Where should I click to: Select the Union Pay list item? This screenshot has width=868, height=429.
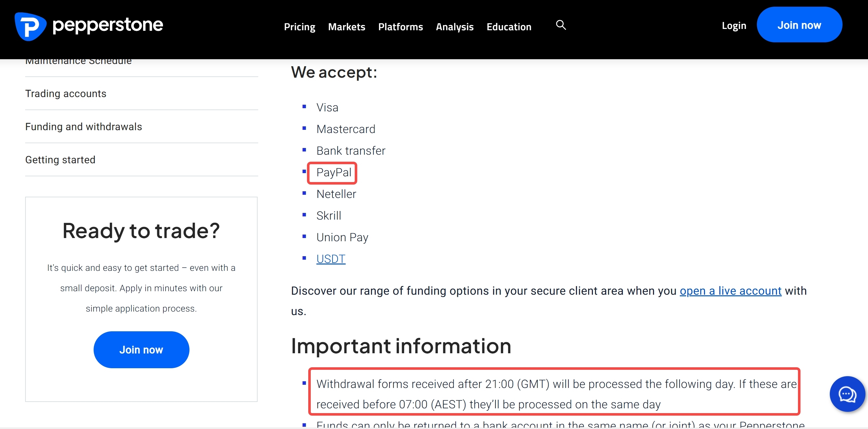point(342,237)
